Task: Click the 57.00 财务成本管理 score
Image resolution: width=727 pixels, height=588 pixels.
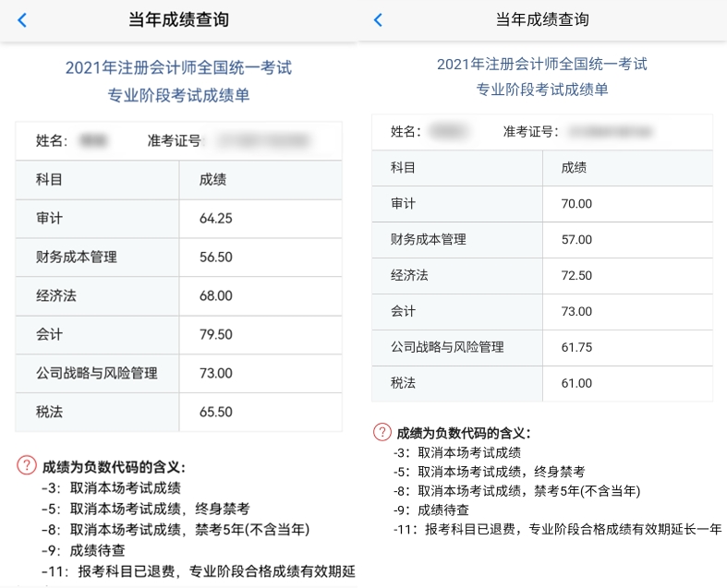Action: pos(576,240)
